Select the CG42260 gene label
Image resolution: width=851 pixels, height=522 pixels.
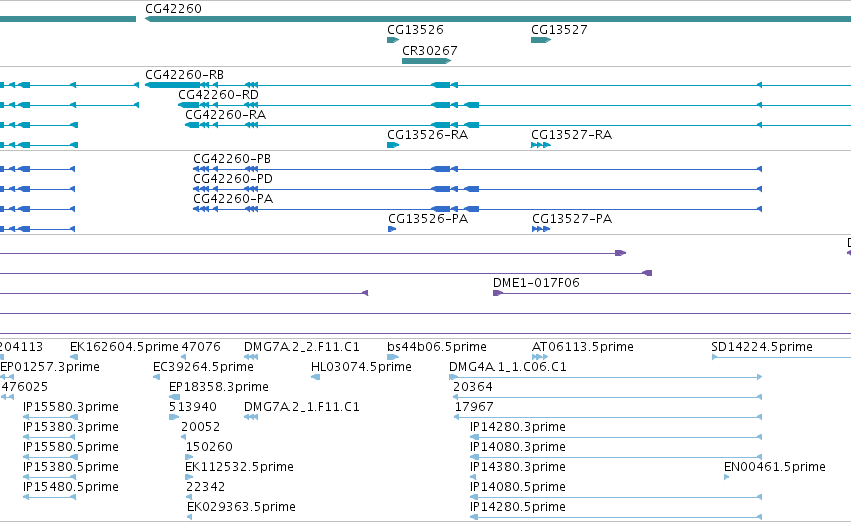173,9
